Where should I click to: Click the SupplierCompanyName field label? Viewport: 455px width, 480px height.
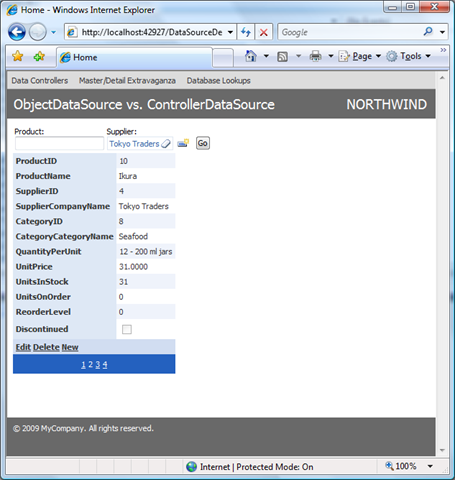point(63,206)
